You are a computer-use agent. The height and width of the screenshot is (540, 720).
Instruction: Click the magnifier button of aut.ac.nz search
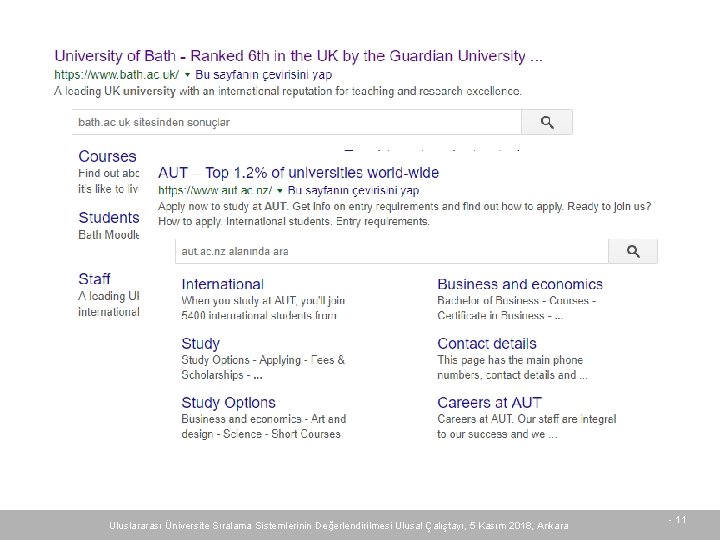click(633, 251)
